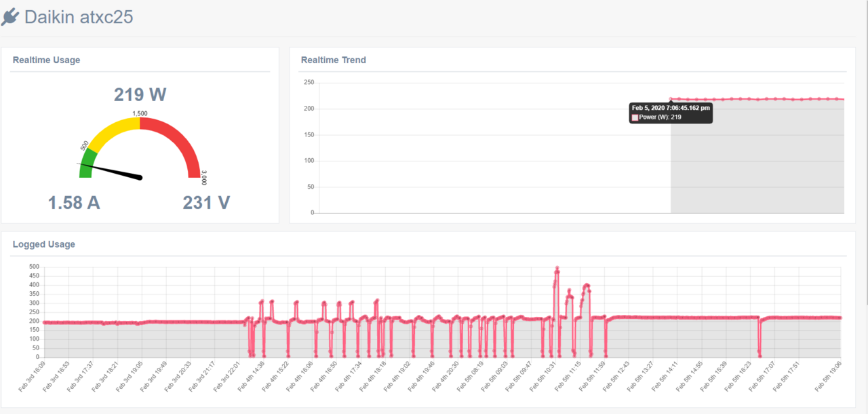The image size is (868, 414).
Task: Click the 250 axis label in Realtime Trend
Action: (309, 83)
